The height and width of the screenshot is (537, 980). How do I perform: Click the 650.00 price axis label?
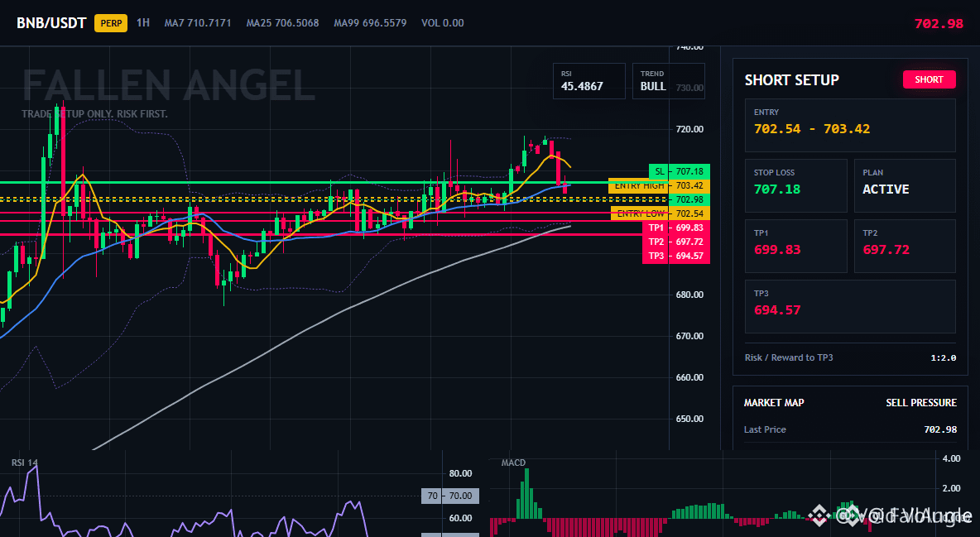tap(689, 419)
